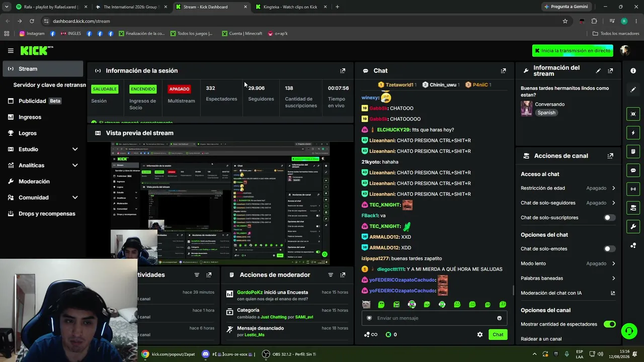
Task: Click Inicia la transmisión en directo
Action: 573,51
